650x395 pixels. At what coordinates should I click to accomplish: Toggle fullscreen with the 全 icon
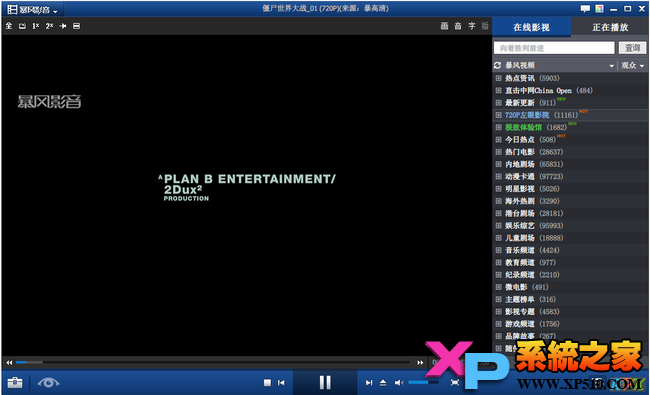click(9, 26)
